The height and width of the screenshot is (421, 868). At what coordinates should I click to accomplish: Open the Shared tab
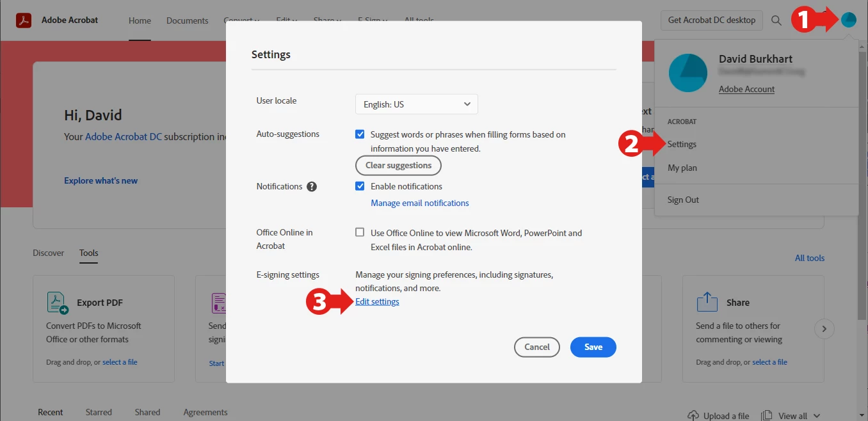[x=147, y=413]
